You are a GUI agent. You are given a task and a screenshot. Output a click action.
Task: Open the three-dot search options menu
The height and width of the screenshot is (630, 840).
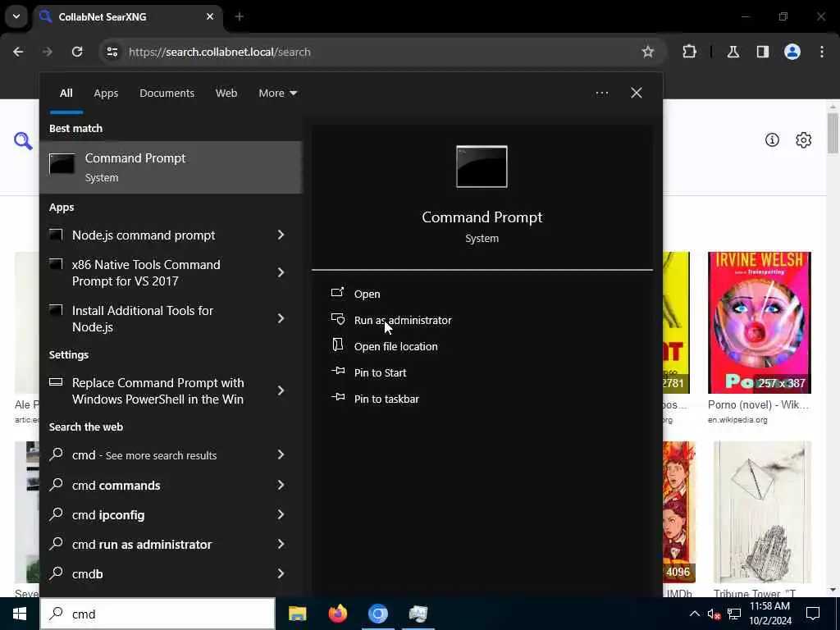601,94
